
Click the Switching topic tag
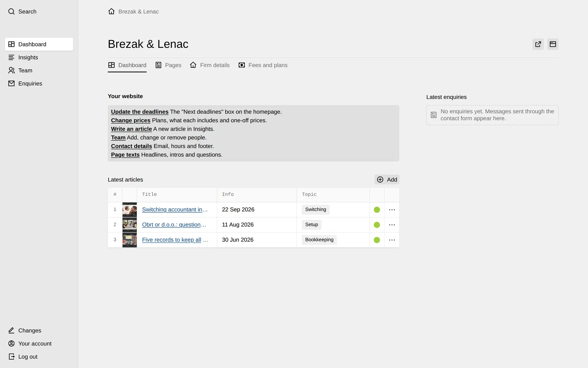point(316,209)
